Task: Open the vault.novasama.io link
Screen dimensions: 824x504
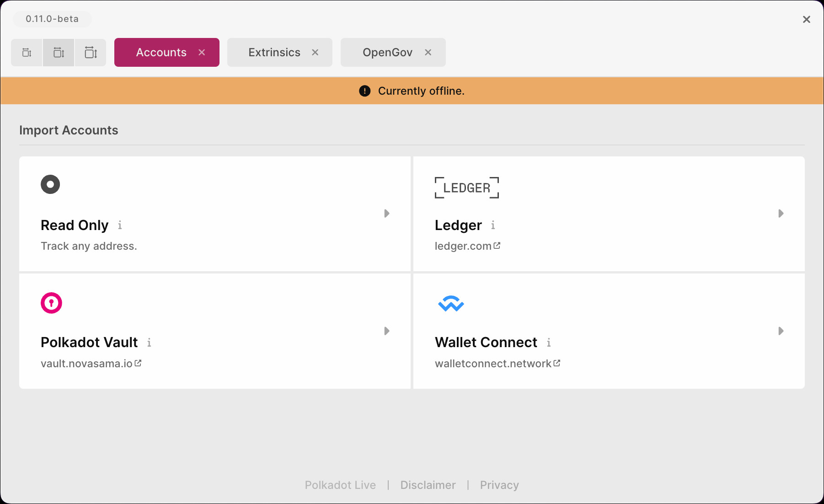Action: point(86,364)
